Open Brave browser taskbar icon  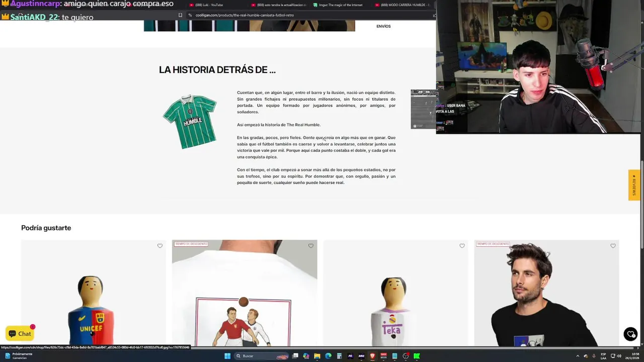pyautogui.click(x=372, y=356)
